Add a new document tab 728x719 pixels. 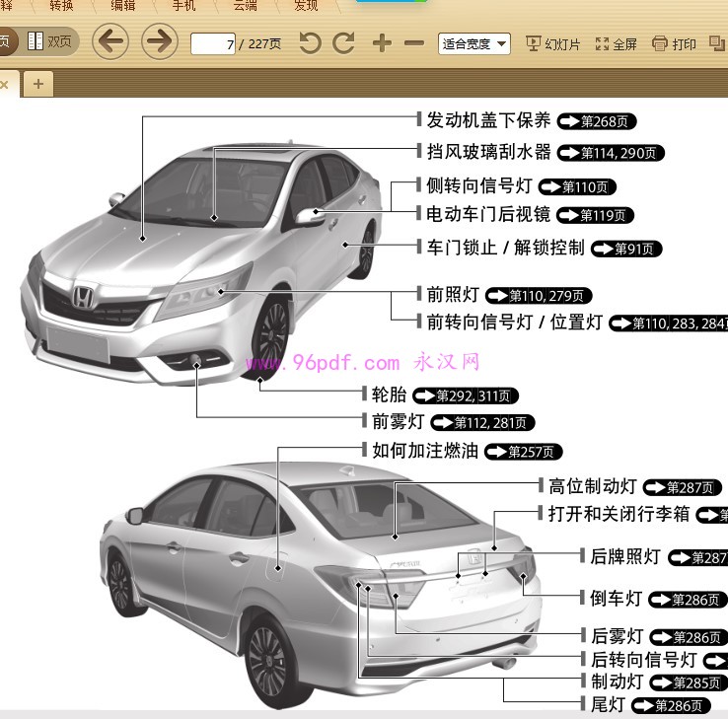click(38, 84)
